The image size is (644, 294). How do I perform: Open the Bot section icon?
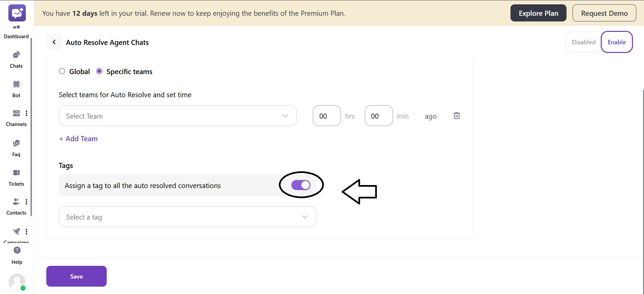[16, 84]
